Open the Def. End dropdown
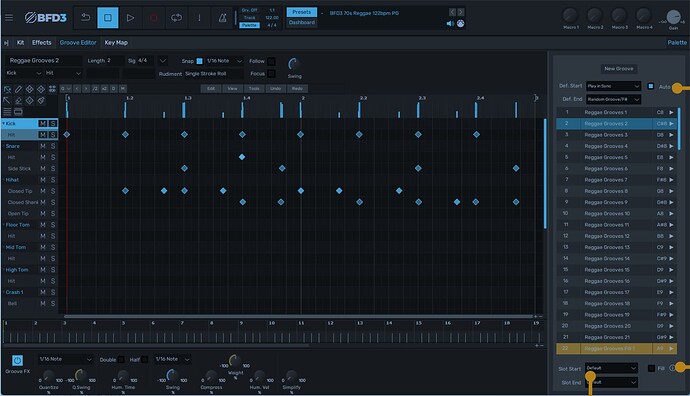This screenshot has height=396, width=690. click(613, 99)
